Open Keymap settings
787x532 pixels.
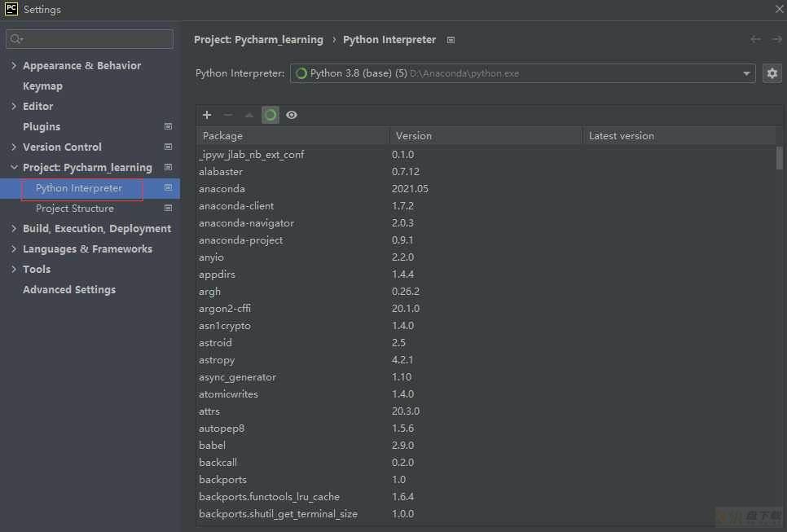coord(42,86)
